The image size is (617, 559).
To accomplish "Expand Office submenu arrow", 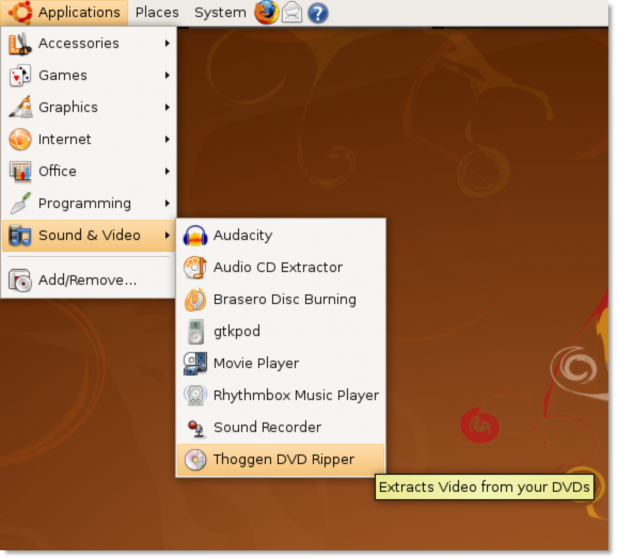I will 167,172.
